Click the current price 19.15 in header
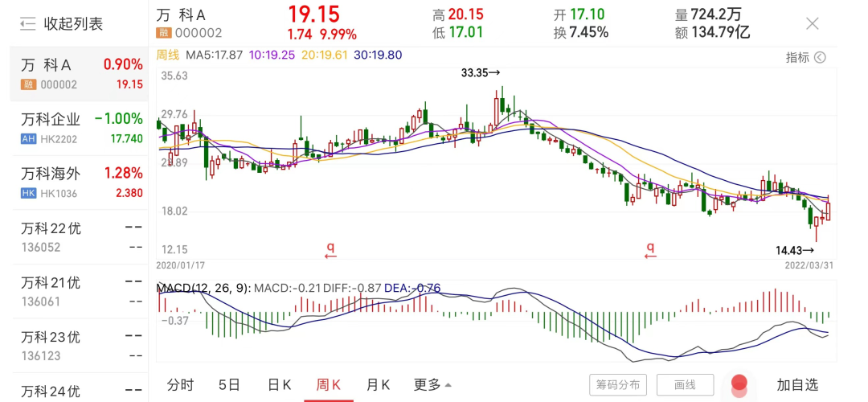Screen dimensions: 868x402 point(314,14)
